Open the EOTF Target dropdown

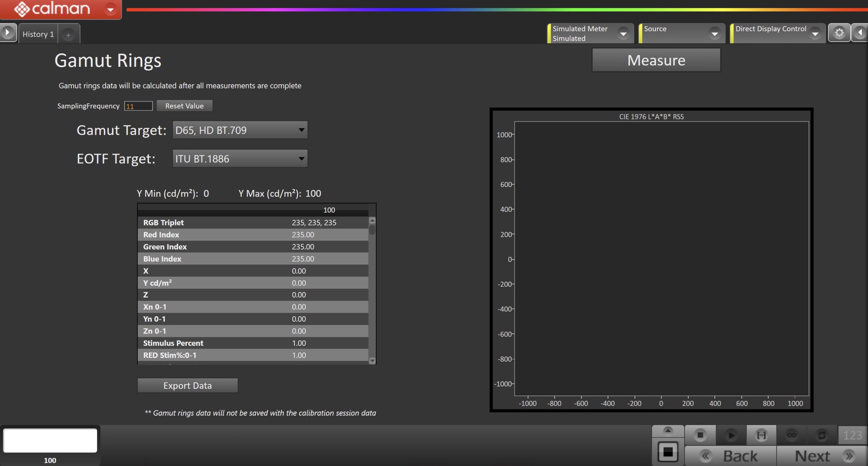[x=240, y=159]
